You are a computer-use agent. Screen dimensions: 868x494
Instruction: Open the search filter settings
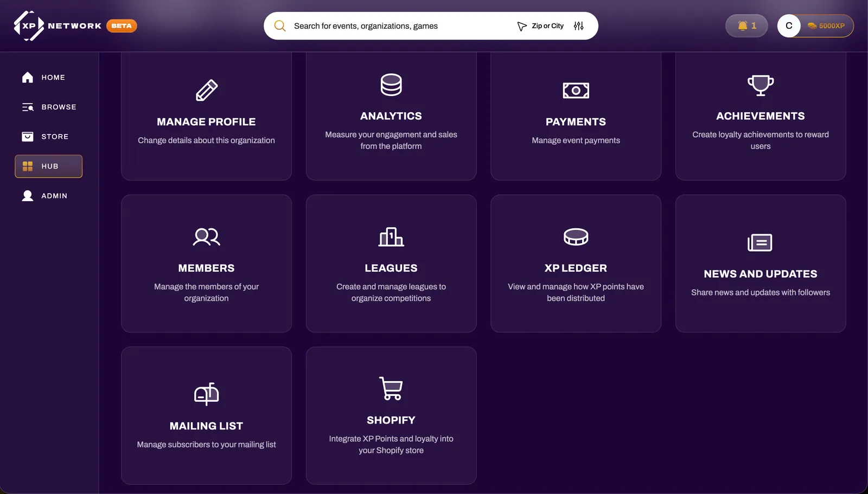[578, 25]
